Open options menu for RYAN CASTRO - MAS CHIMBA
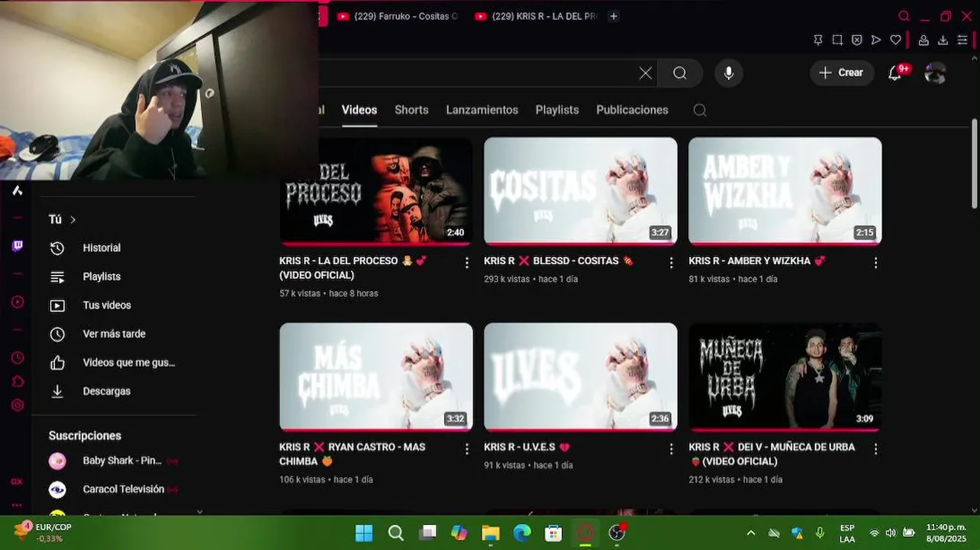The width and height of the screenshot is (980, 550). [x=466, y=448]
